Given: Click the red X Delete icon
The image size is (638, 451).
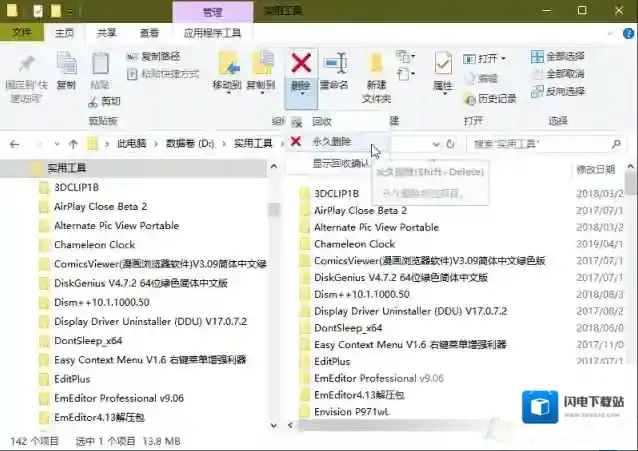Looking at the screenshot, I should click(x=301, y=64).
